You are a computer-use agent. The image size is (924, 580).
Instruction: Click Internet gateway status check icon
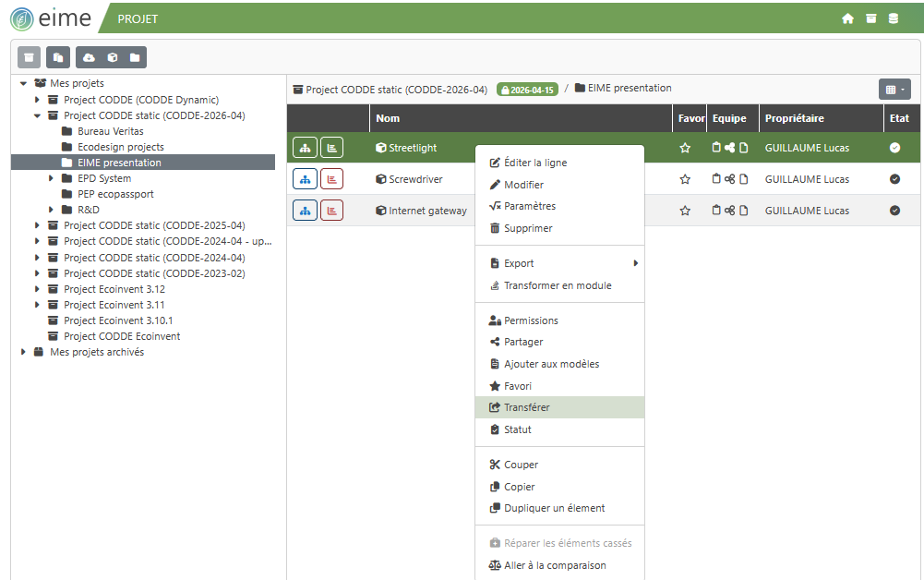894,210
